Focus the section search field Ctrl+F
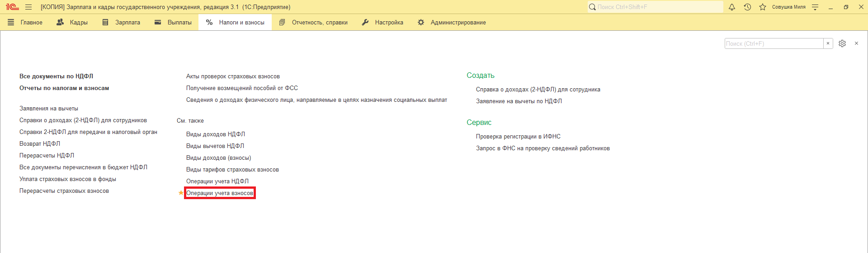 (x=774, y=43)
